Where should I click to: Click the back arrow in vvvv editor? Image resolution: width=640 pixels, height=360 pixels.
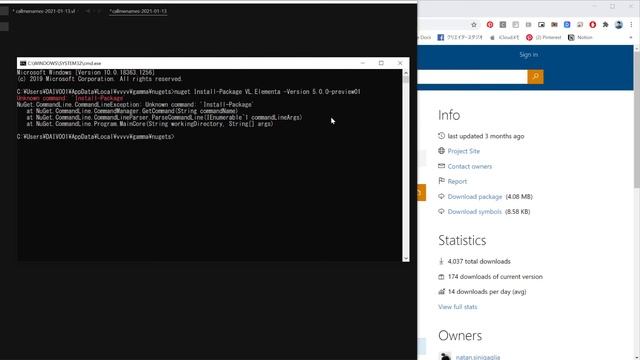(87, 11)
